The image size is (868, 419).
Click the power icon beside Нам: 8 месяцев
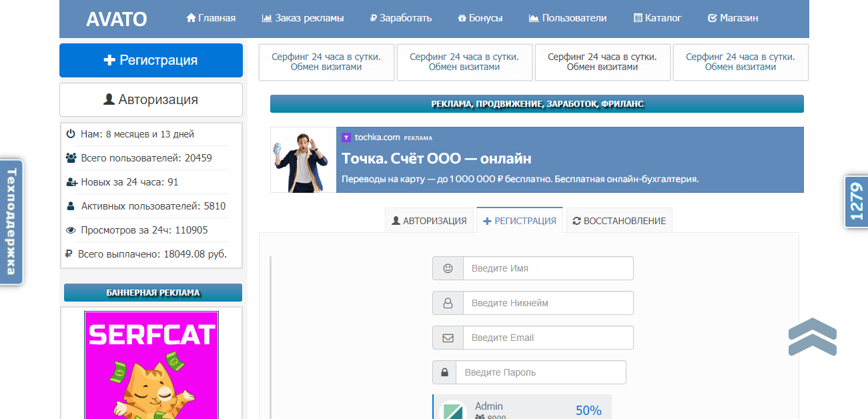click(x=71, y=134)
